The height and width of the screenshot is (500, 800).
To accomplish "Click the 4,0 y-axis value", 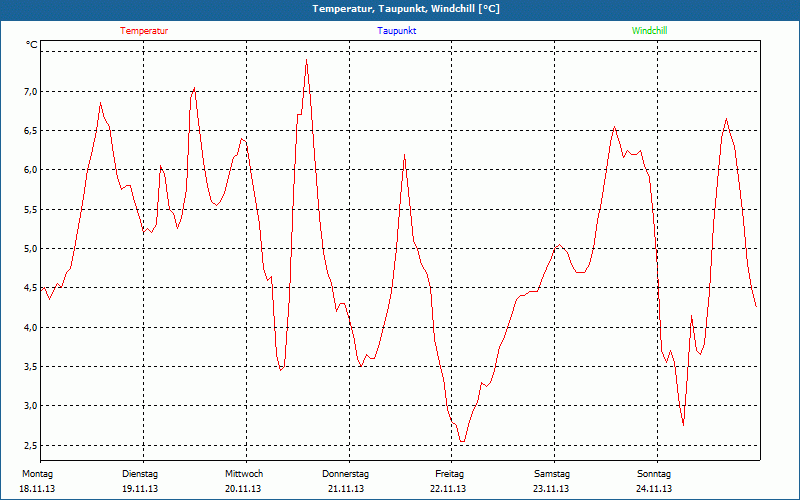I will (x=31, y=328).
